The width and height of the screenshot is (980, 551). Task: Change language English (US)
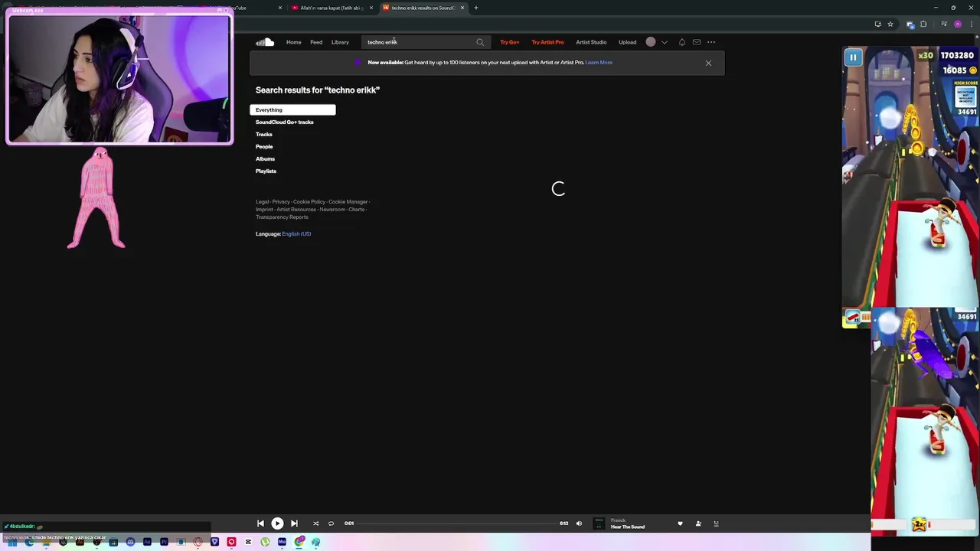pyautogui.click(x=296, y=234)
